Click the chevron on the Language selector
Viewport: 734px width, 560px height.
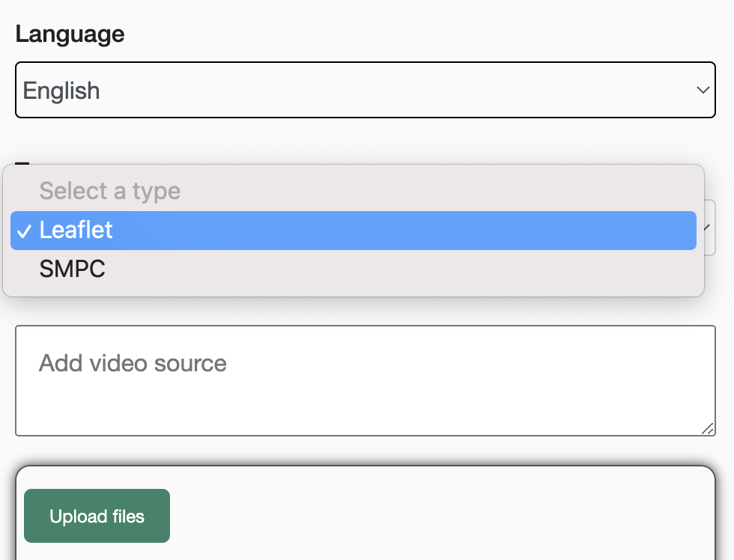point(703,90)
